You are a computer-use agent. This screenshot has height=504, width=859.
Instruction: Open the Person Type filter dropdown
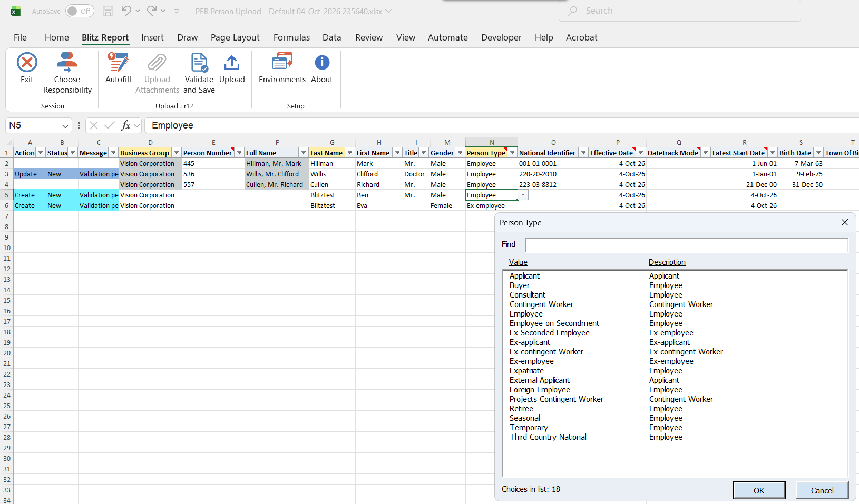pos(512,153)
